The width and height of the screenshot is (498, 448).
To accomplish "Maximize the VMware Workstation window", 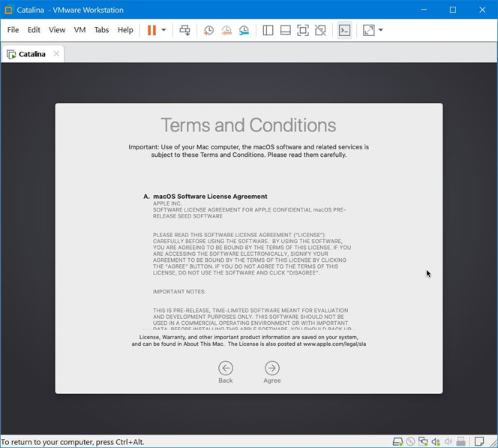I will coord(453,10).
